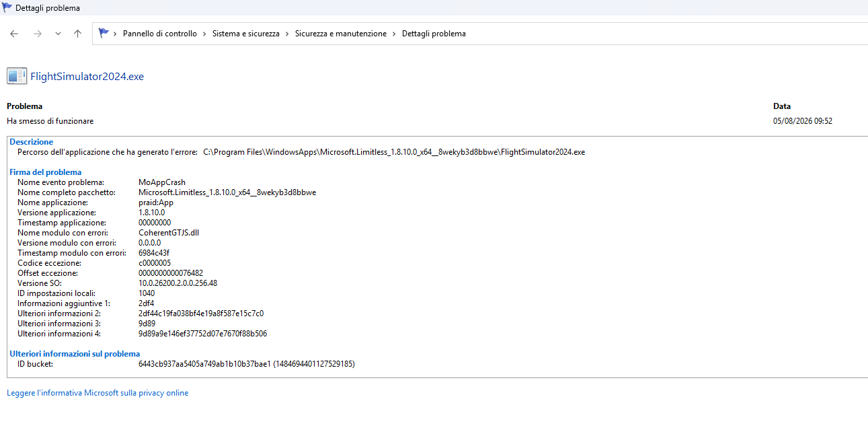Select locale ID value 1040
The height and width of the screenshot is (438, 868).
[x=147, y=293]
